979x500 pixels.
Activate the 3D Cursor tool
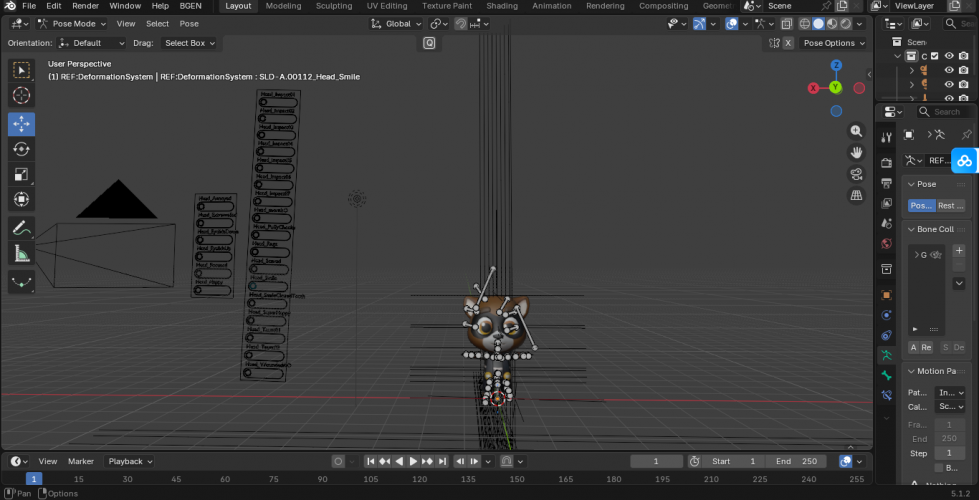click(x=21, y=96)
